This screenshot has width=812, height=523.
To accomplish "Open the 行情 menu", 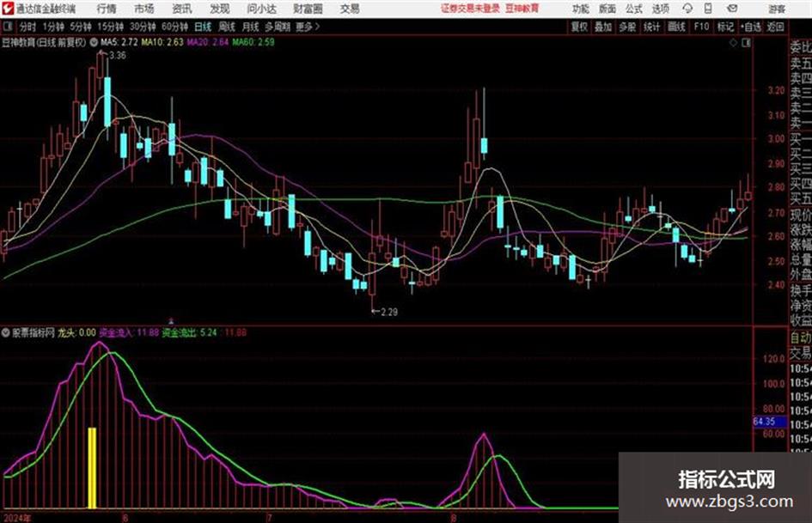I will 107,9.
